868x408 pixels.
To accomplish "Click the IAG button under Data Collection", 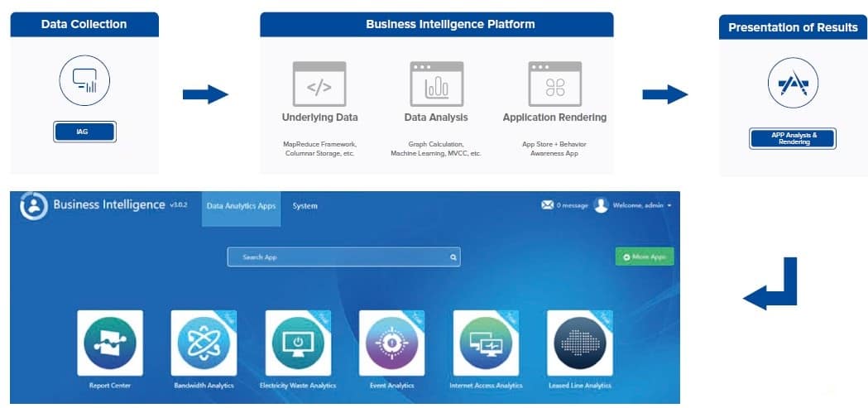I will 84,132.
